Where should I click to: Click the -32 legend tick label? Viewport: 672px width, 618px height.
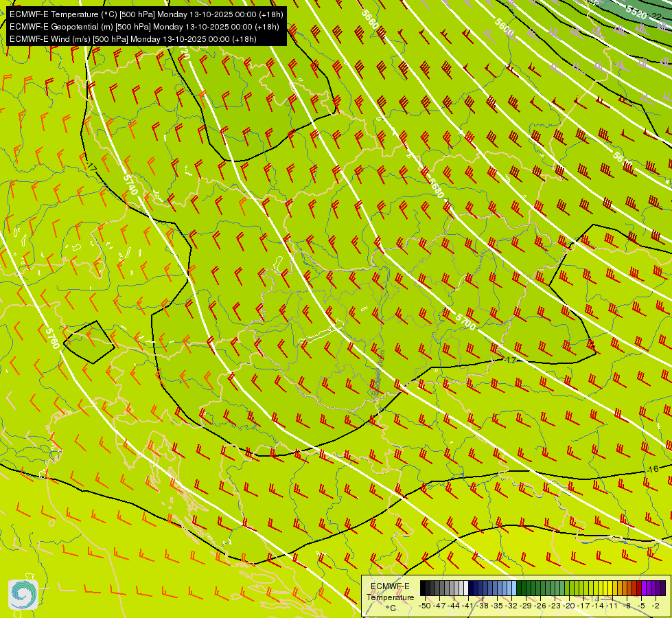[511, 606]
